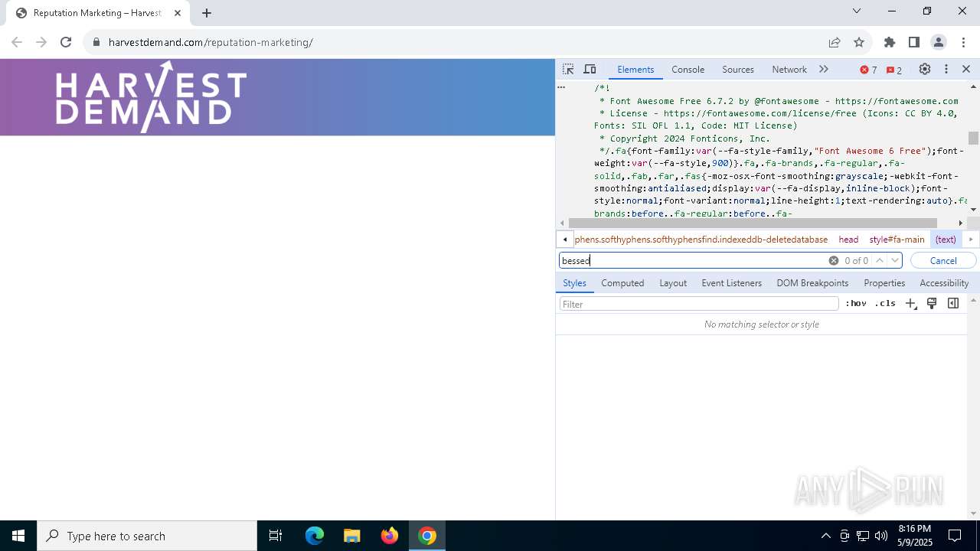Screen dimensions: 980x551
Task: Close the Reputation Marketing tab
Action: [x=178, y=13]
